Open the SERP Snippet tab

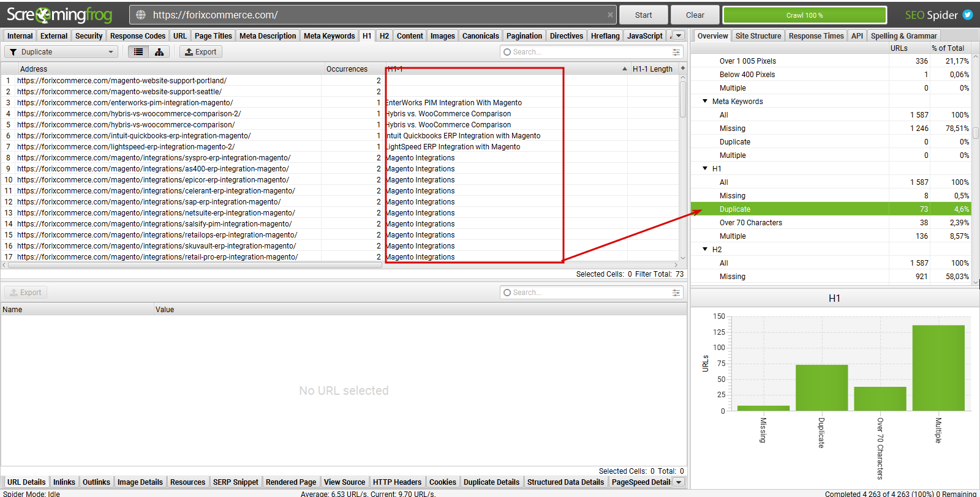pos(236,482)
